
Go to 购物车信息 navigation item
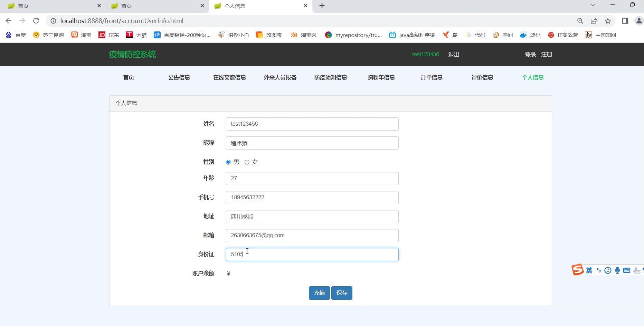[381, 77]
